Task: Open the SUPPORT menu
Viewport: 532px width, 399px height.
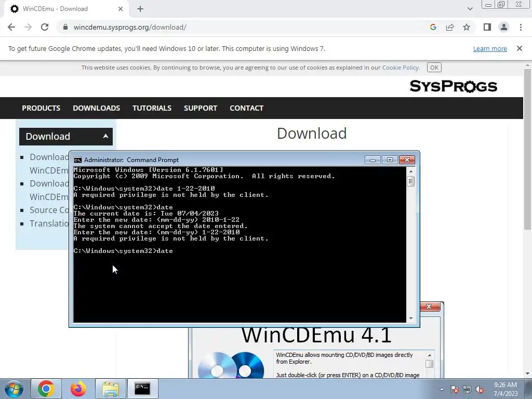Action: [x=200, y=108]
